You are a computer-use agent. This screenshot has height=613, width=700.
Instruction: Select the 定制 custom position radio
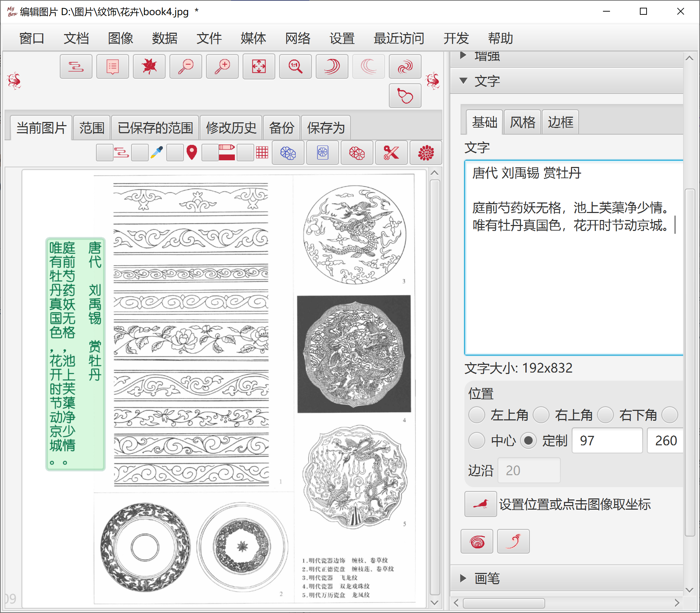528,440
